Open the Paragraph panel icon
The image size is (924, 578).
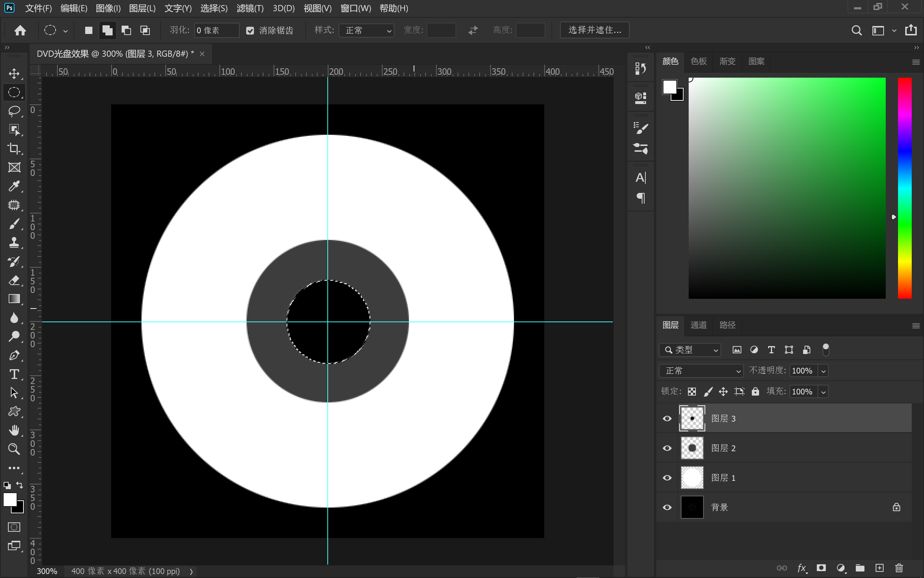click(x=641, y=198)
